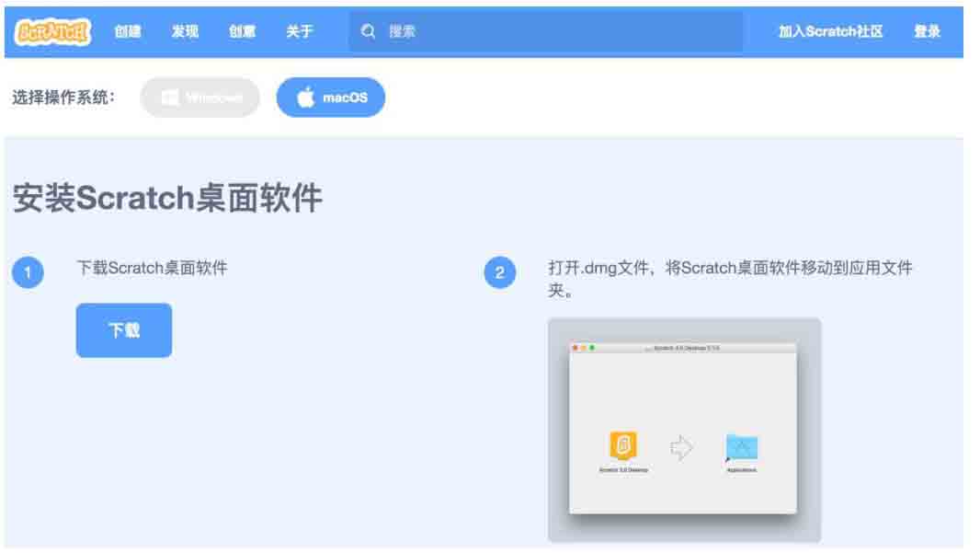Click the dmg installer window title bar

(685, 348)
